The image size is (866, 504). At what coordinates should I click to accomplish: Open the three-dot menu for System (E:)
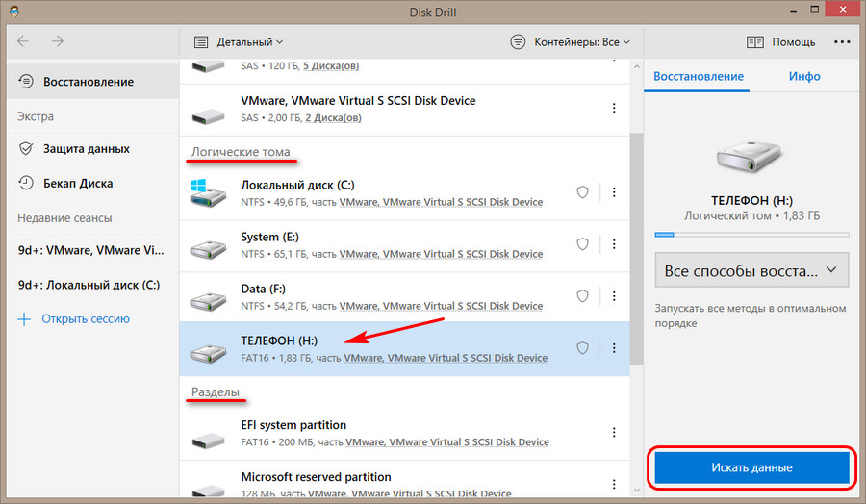(614, 244)
